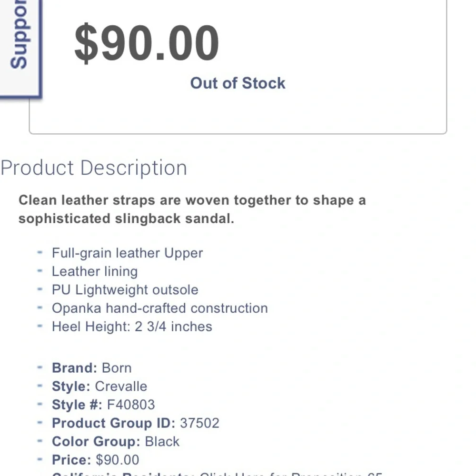Click the bullet dash beside Full-grain leather Upper
Image resolution: width=476 pixels, height=476 pixels.
point(40,252)
